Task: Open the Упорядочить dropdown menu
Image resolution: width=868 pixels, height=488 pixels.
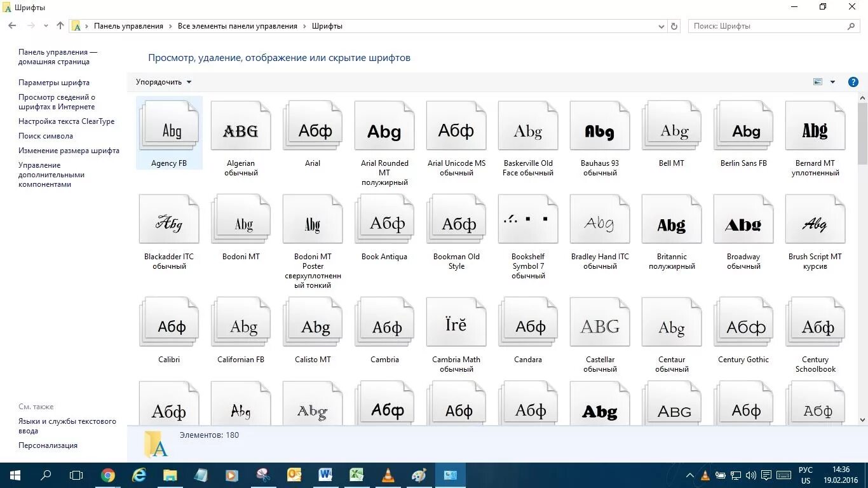Action: 163,82
